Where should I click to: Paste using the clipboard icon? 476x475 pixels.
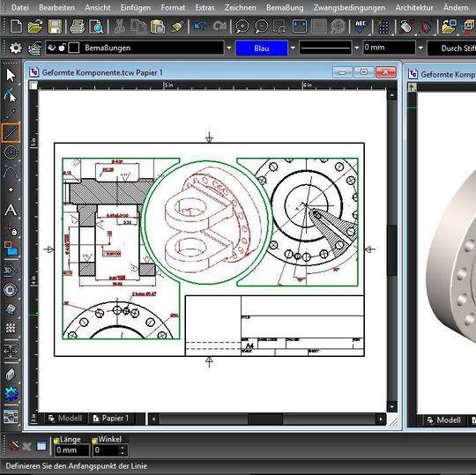158,26
